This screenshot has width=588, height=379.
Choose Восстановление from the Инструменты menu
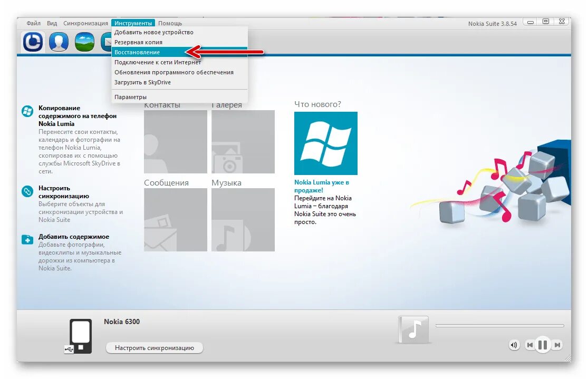(x=180, y=52)
